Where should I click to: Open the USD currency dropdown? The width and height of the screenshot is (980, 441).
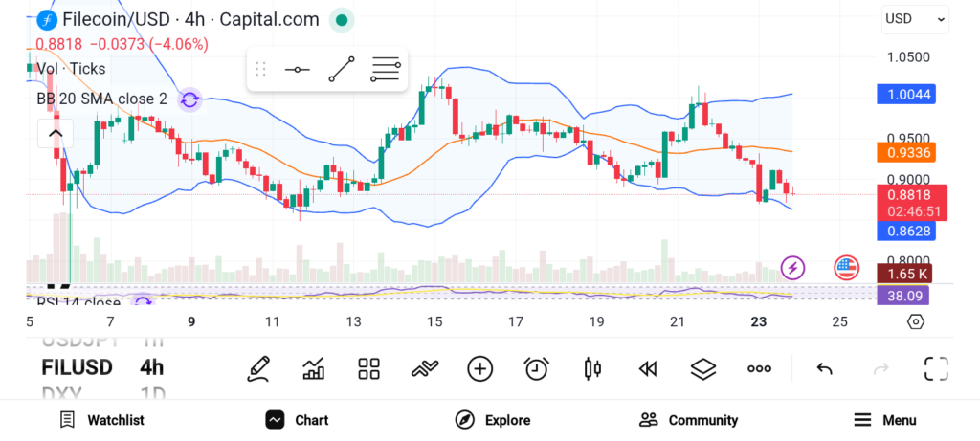coord(915,19)
